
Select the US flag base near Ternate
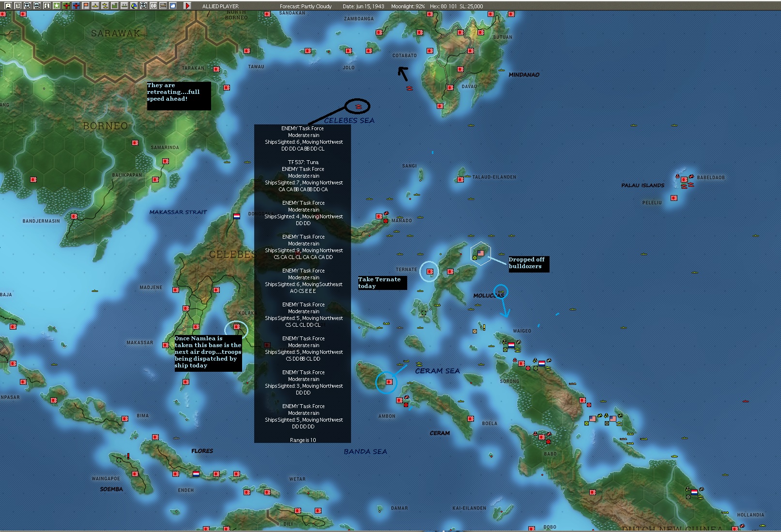pos(481,253)
